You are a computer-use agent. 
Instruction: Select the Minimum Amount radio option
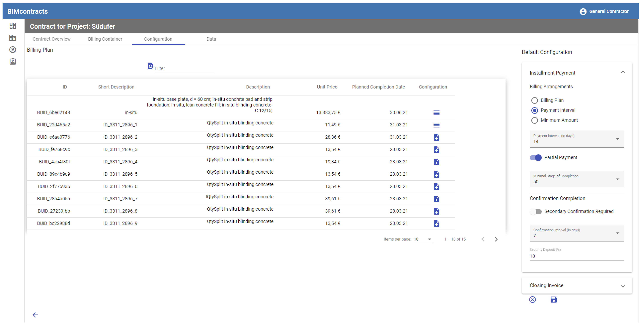point(534,120)
